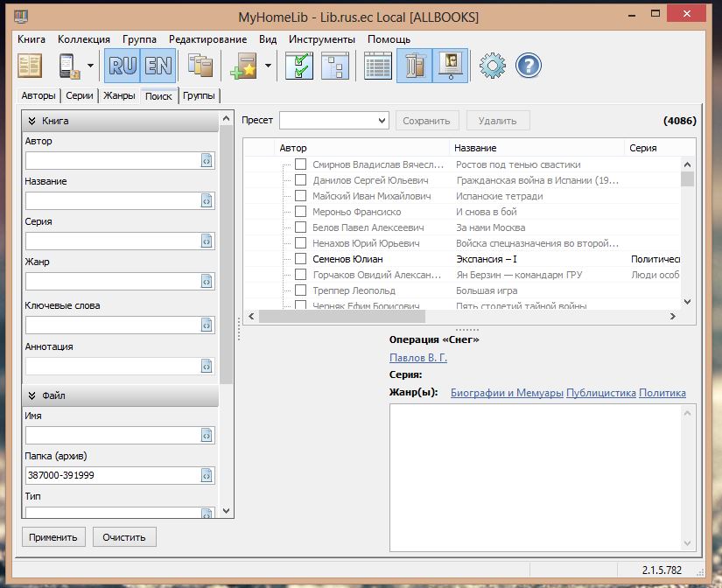Switch to the Жанры tab

tap(118, 96)
